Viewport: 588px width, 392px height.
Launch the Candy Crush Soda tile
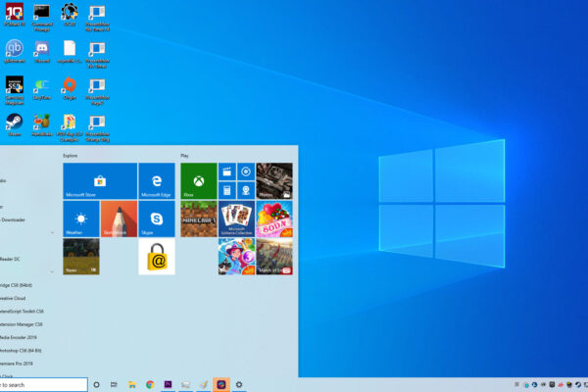click(274, 219)
